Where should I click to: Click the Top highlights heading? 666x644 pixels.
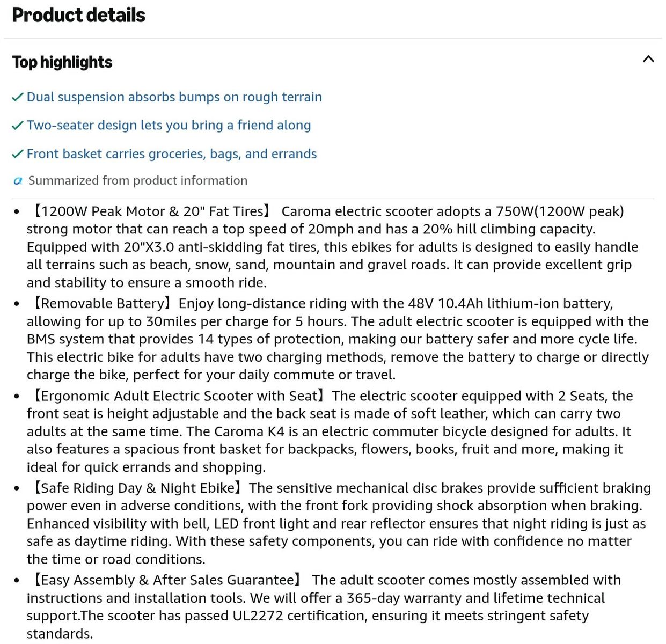tap(62, 62)
